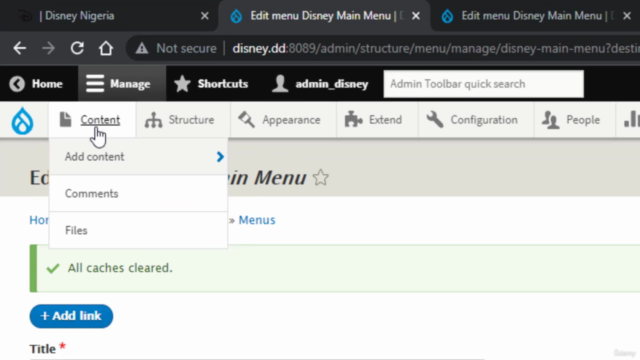Open the Shortcuts toolbar item
The height and width of the screenshot is (360, 640).
pyautogui.click(x=211, y=84)
